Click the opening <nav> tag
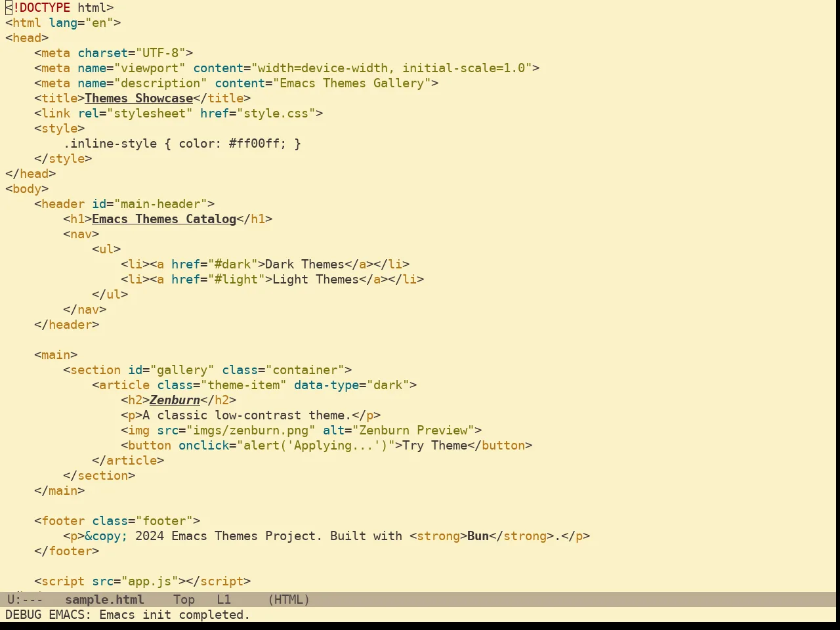This screenshot has height=630, width=840. (x=81, y=234)
